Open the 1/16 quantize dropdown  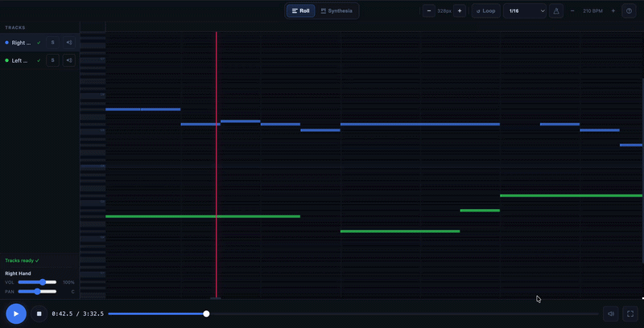tap(525, 11)
